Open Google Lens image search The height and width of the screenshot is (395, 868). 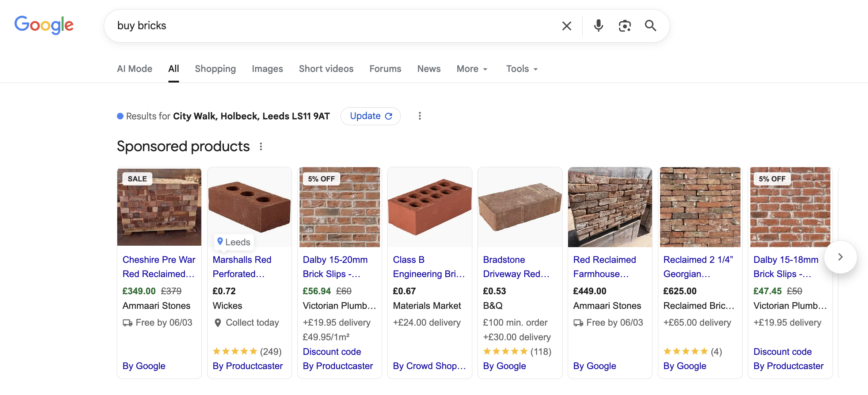(x=625, y=26)
